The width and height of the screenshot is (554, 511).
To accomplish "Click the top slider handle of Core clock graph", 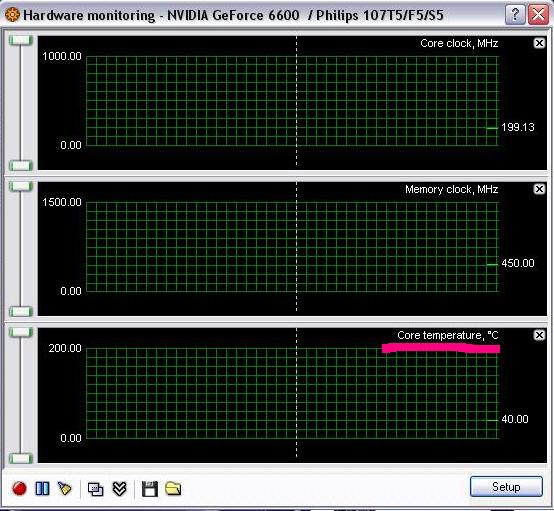I will (x=21, y=40).
